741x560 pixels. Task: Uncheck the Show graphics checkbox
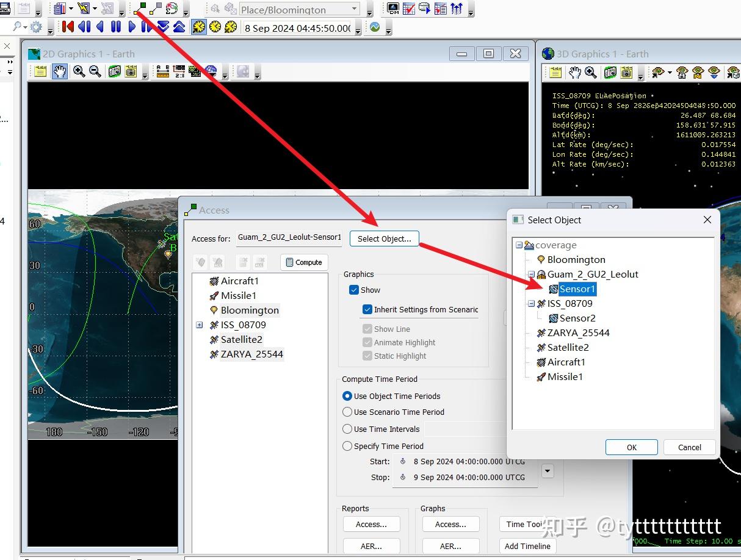click(354, 290)
